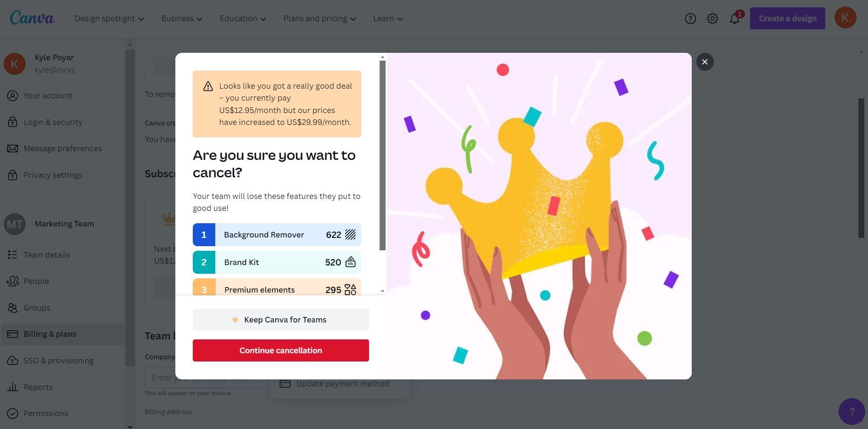
Task: Click the help question mark icon in header
Action: [x=690, y=18]
